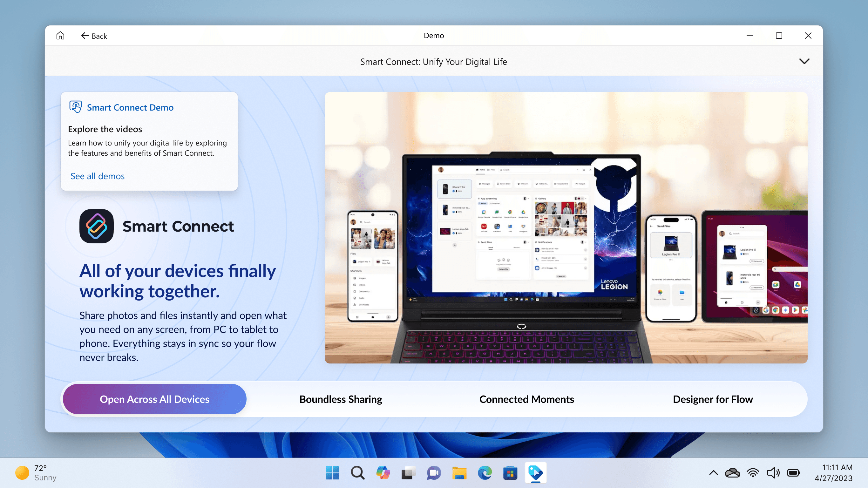Go to the Home icon in title bar
Screen dimensions: 868x488
coord(60,35)
